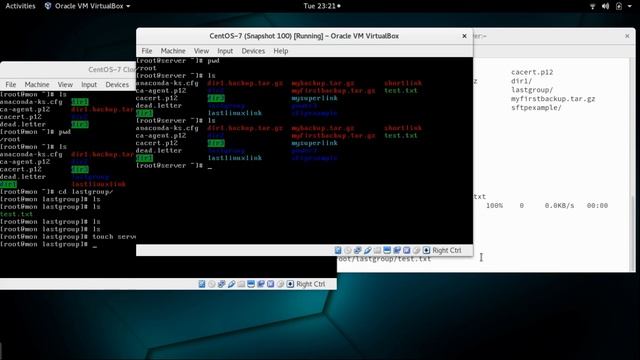This screenshot has width=640, height=360.
Task: Click 'dir1/' in the white terminal
Action: 522,81
